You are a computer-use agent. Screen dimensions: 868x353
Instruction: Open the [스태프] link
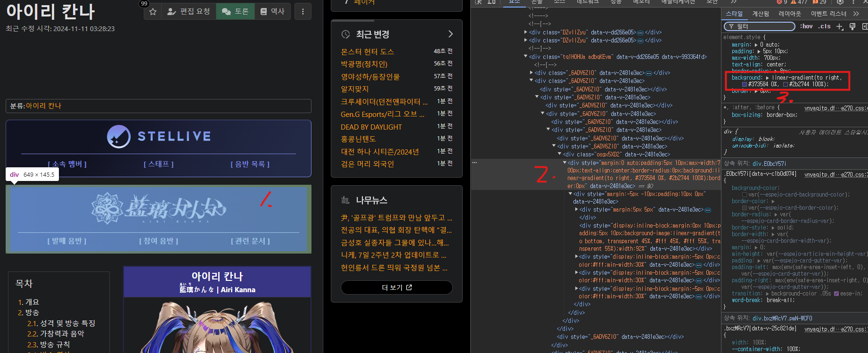coord(159,164)
